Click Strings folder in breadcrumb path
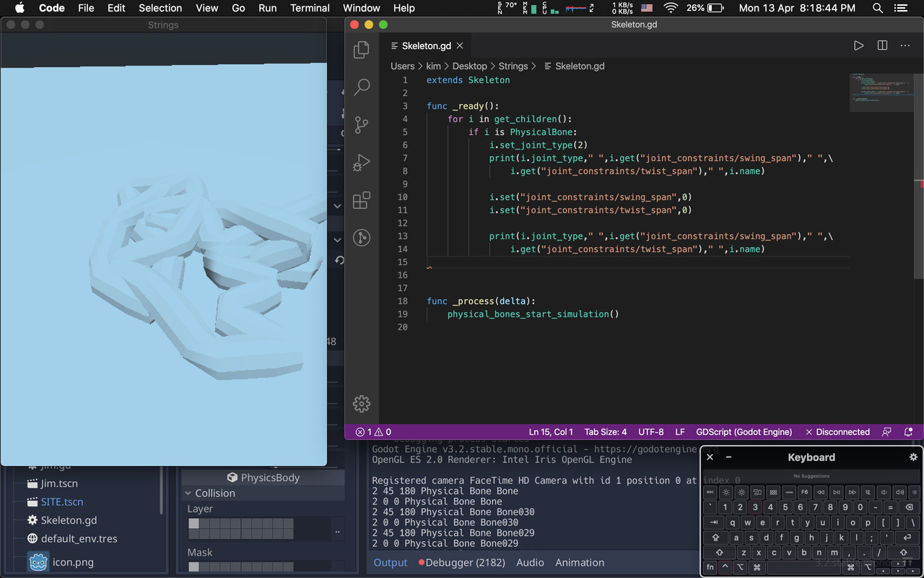This screenshot has width=924, height=578. 513,66
